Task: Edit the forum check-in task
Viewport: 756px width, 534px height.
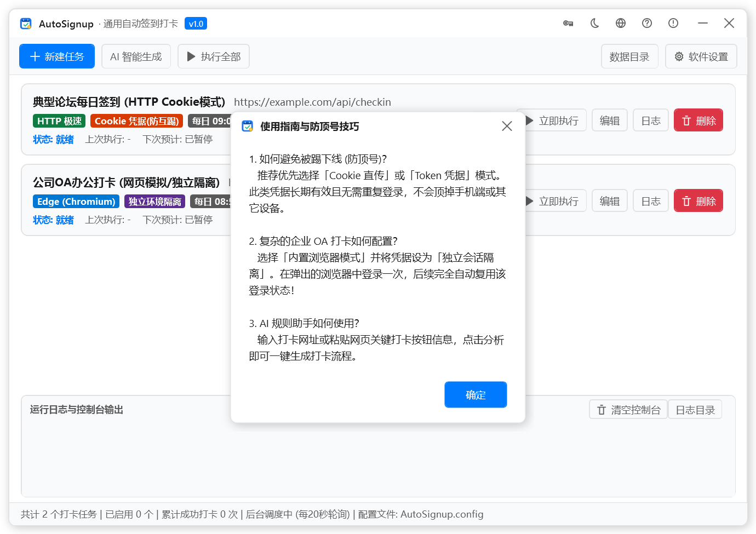Action: (610, 120)
